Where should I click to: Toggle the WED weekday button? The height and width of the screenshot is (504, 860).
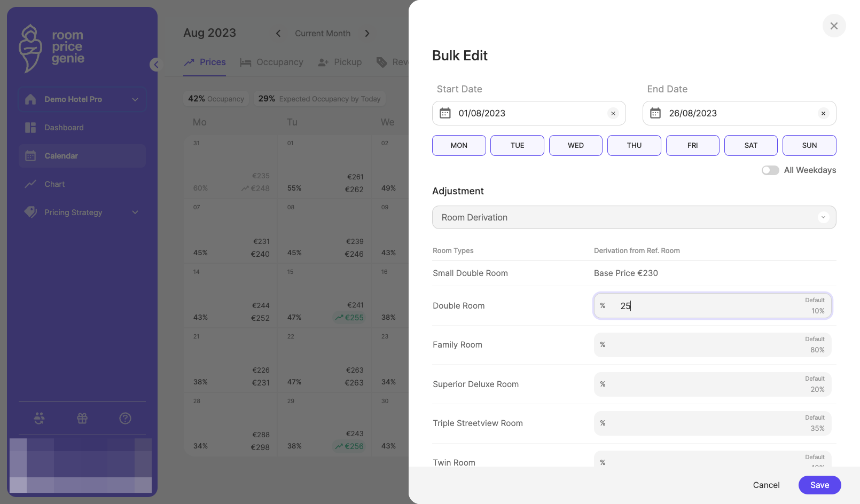(x=576, y=145)
